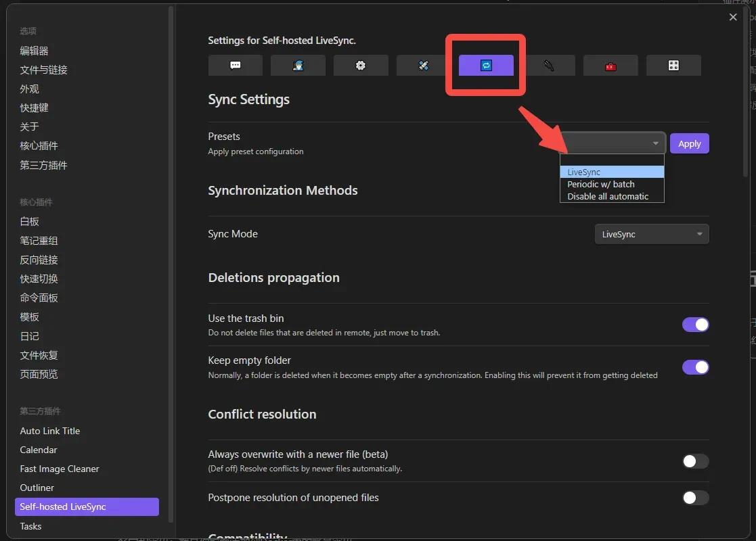Open the remote configuration satellite tab
The height and width of the screenshot is (541, 756).
tap(423, 66)
